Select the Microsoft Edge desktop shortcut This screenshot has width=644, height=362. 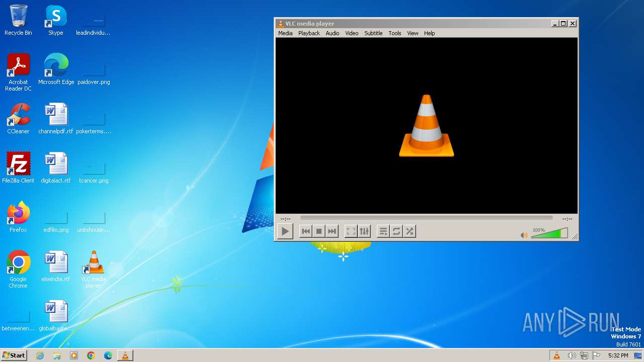point(56,70)
